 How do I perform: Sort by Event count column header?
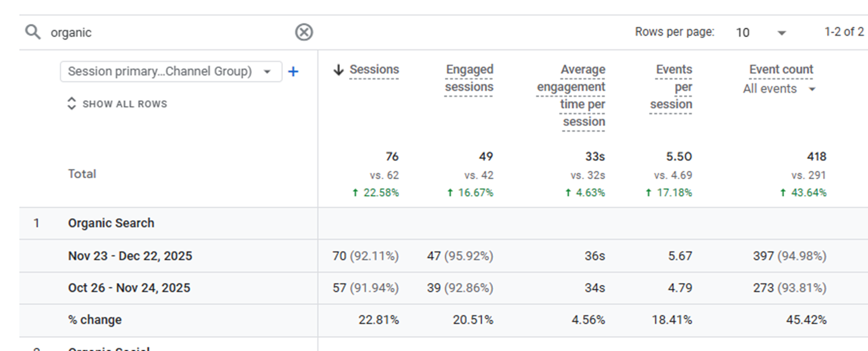781,70
